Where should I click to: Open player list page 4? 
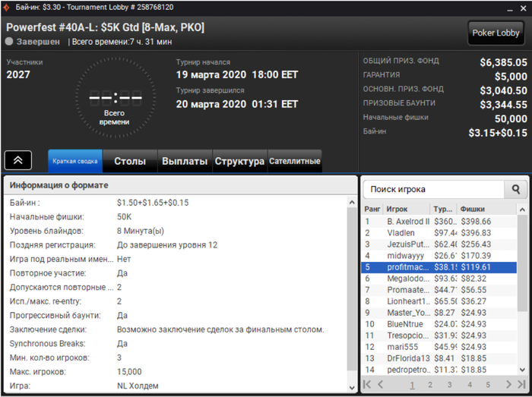coord(470,385)
